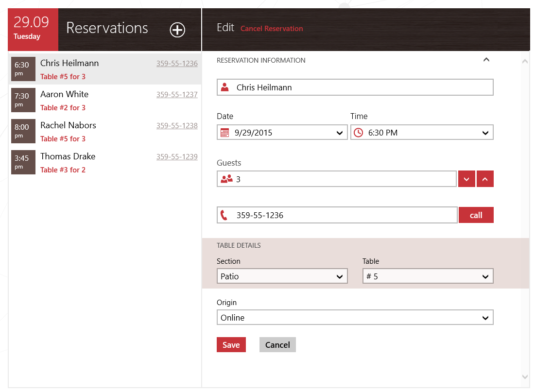Click the 3:45 pm time tile
The image size is (535, 392).
(23, 162)
